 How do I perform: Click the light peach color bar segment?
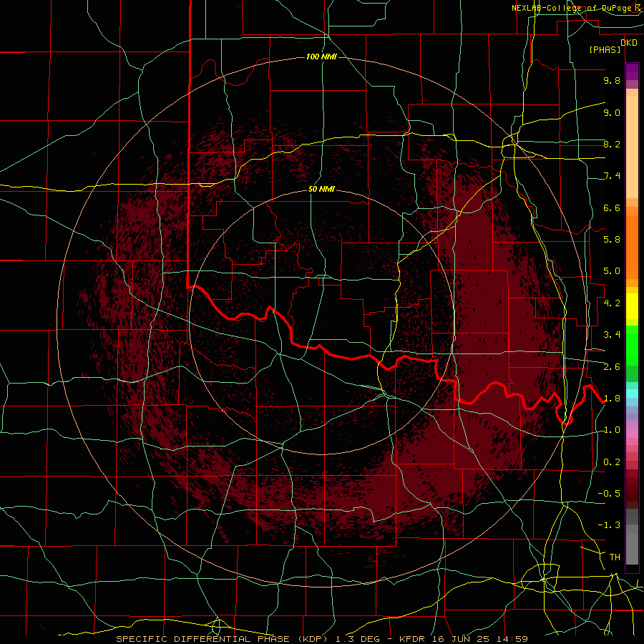pos(632,147)
